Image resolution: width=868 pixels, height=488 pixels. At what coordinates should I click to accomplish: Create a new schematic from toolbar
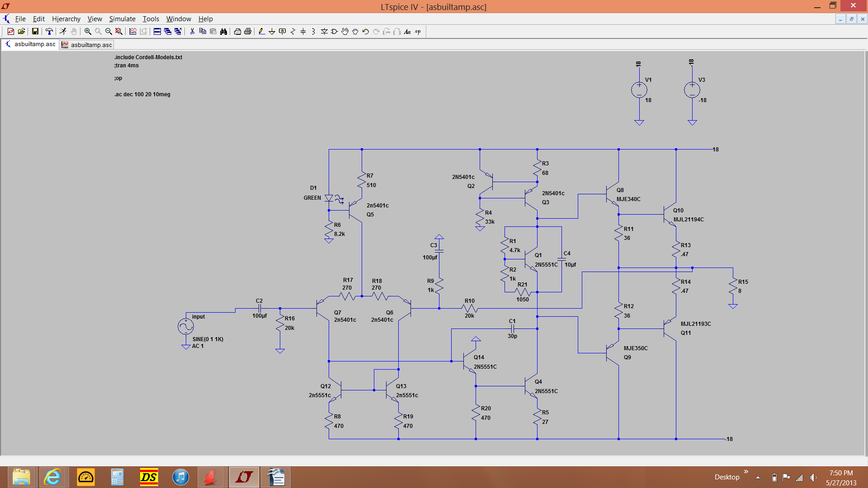(10, 31)
